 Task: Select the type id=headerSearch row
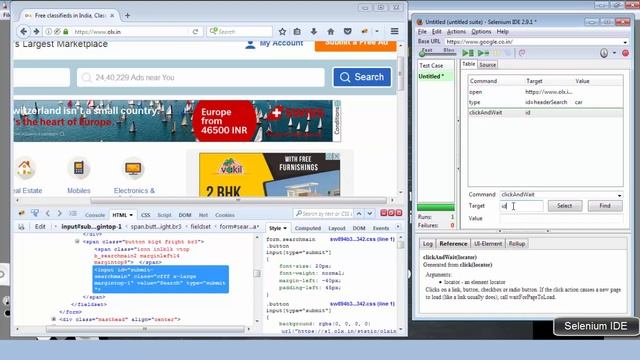pyautogui.click(x=545, y=102)
